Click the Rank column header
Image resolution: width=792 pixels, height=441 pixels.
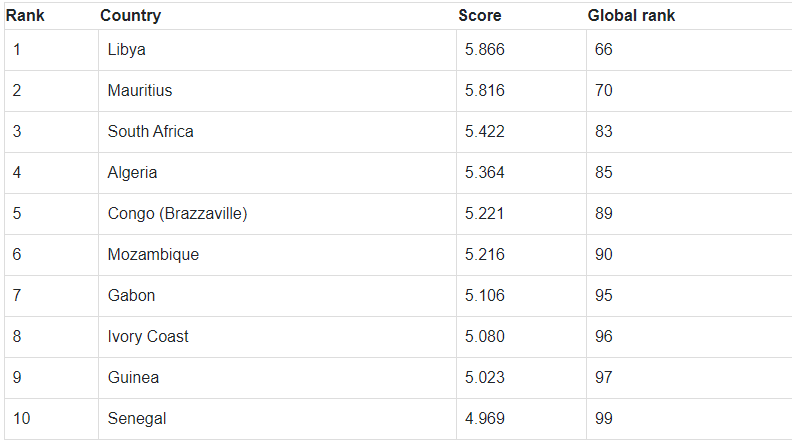26,16
